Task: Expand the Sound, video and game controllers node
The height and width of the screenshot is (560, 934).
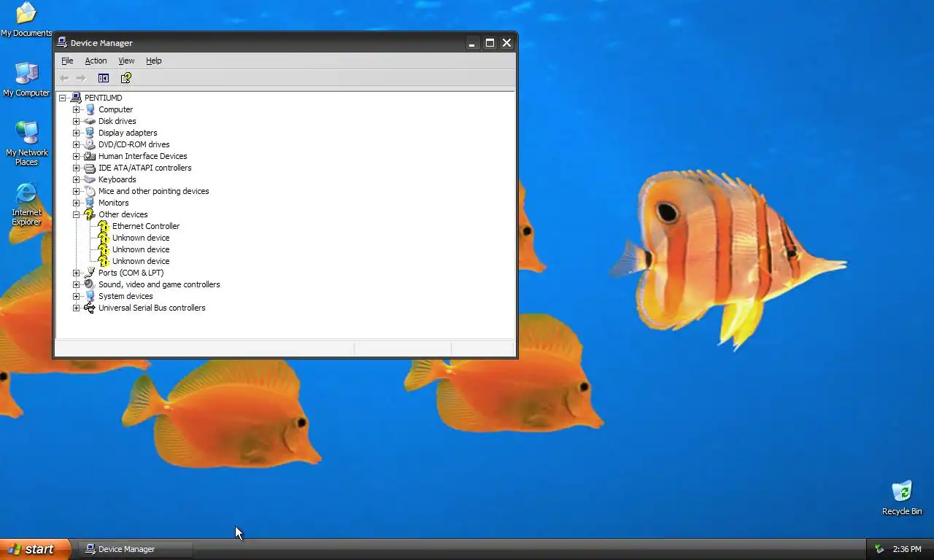Action: click(76, 284)
